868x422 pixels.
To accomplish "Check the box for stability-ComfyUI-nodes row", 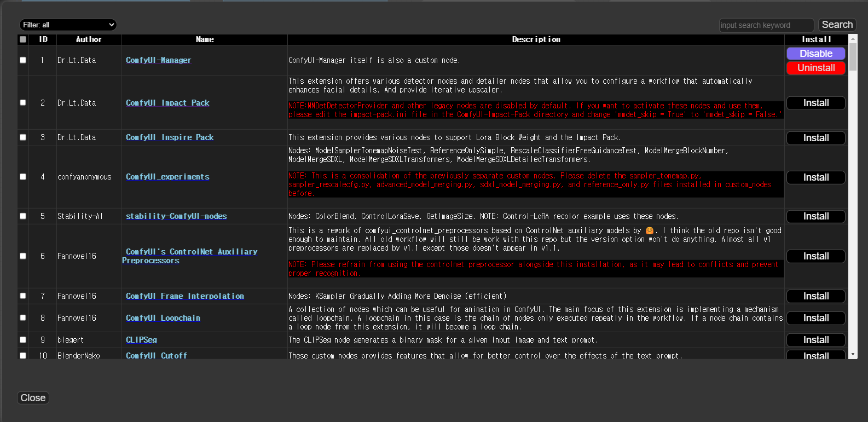I will click(x=23, y=216).
